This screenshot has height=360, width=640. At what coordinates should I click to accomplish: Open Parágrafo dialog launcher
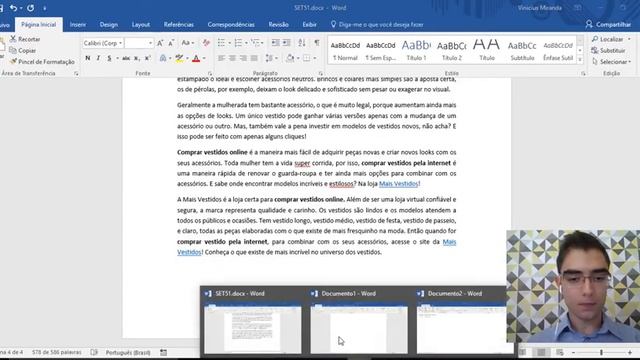pos(320,73)
